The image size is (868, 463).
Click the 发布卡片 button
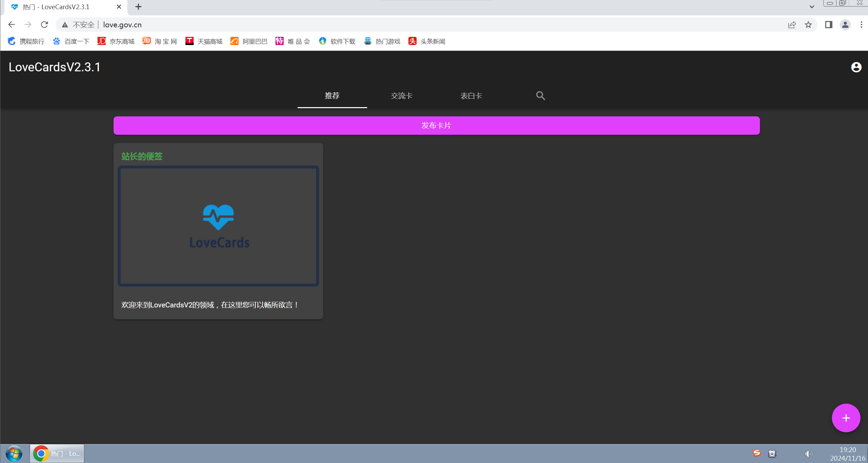coord(436,126)
